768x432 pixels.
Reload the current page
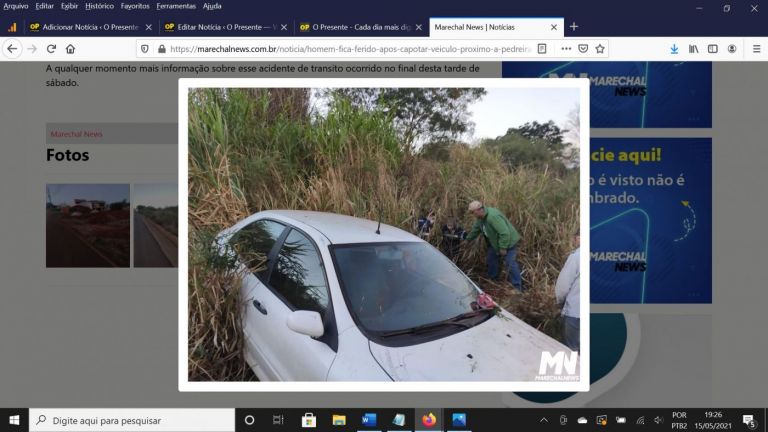[51, 49]
